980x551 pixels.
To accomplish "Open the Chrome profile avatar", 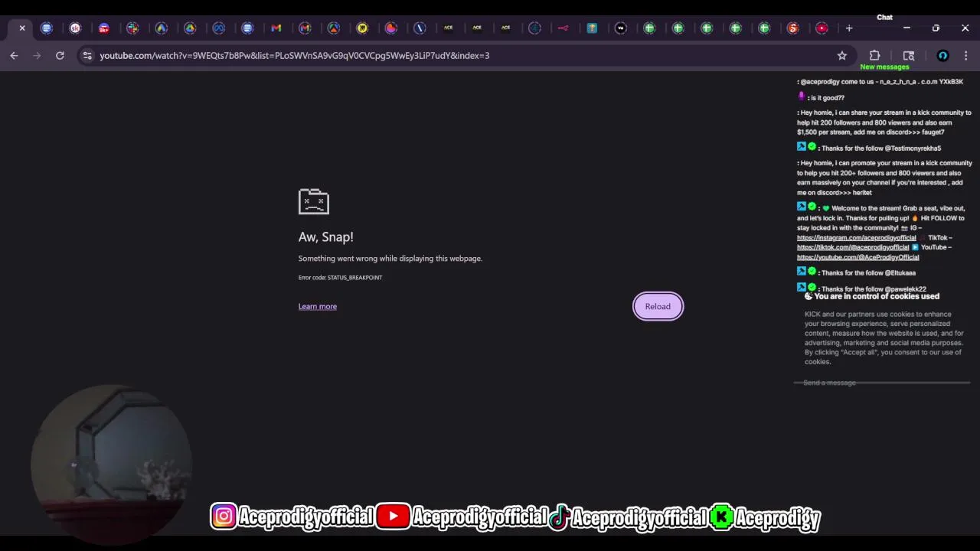I will coord(942,55).
